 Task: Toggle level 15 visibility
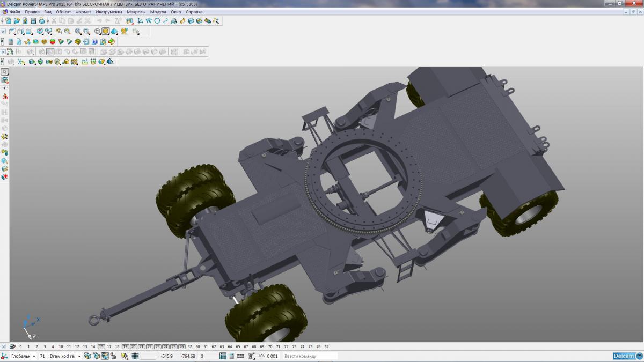[101, 346]
